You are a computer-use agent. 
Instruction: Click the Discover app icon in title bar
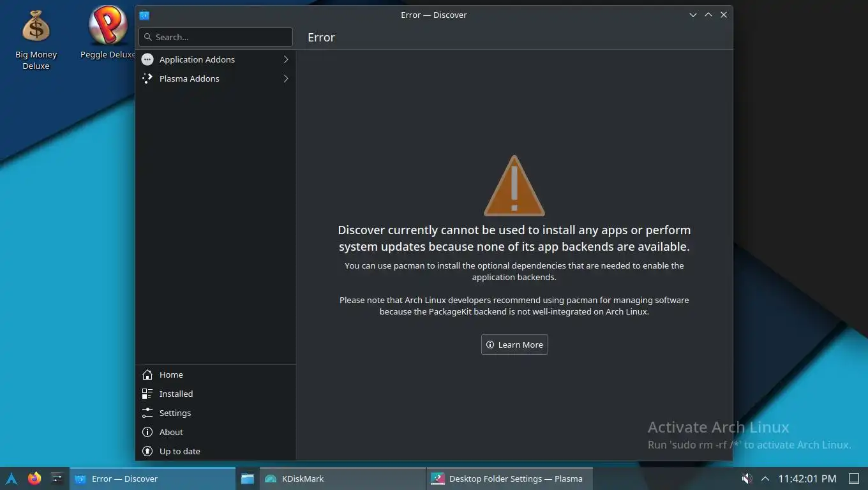(x=144, y=15)
